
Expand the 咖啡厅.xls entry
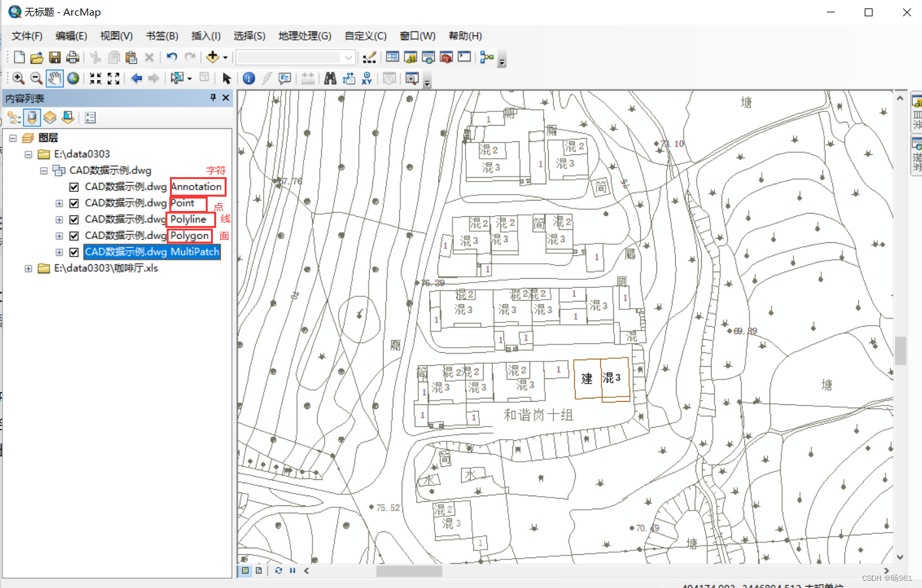pos(28,268)
